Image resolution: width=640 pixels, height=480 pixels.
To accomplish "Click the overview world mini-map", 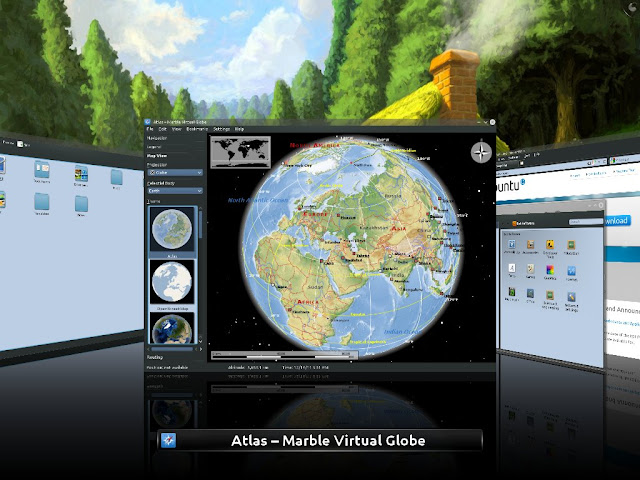I will tap(240, 152).
